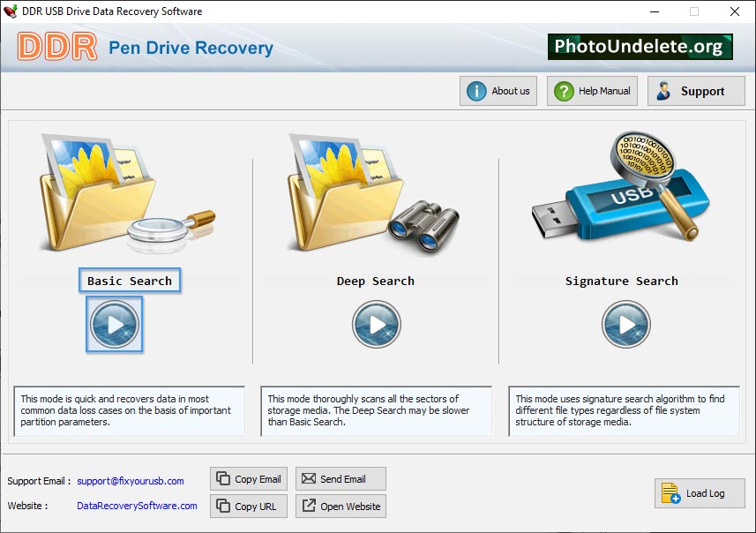This screenshot has width=756, height=533.
Task: Minimize the DDR USB Drive window
Action: coord(655,11)
